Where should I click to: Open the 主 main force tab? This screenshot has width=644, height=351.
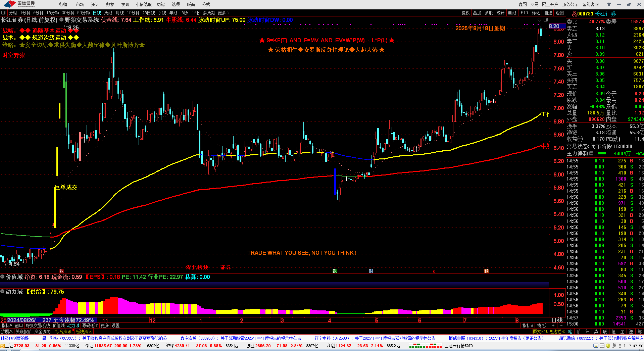622,331
